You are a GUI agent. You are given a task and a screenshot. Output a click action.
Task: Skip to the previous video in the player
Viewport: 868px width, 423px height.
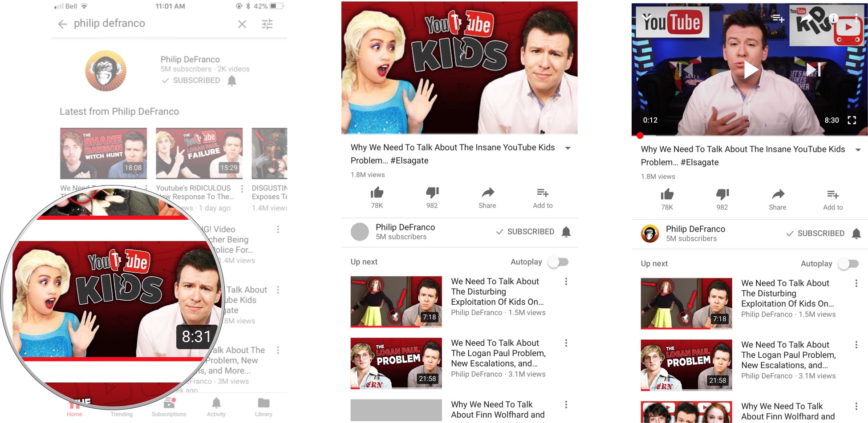(x=685, y=69)
